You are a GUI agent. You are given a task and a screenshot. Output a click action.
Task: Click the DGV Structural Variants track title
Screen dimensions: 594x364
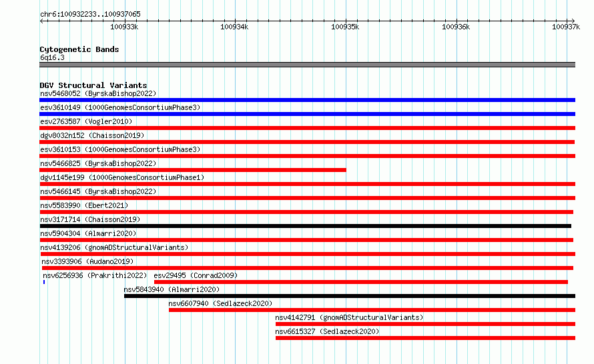point(93,85)
